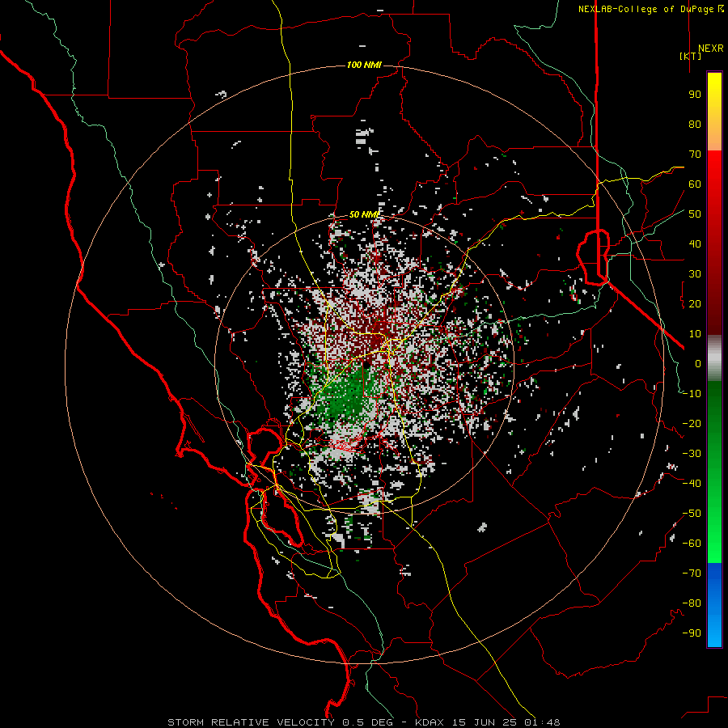Click the -20 knot scale label
This screenshot has height=728, width=728.
pyautogui.click(x=692, y=423)
